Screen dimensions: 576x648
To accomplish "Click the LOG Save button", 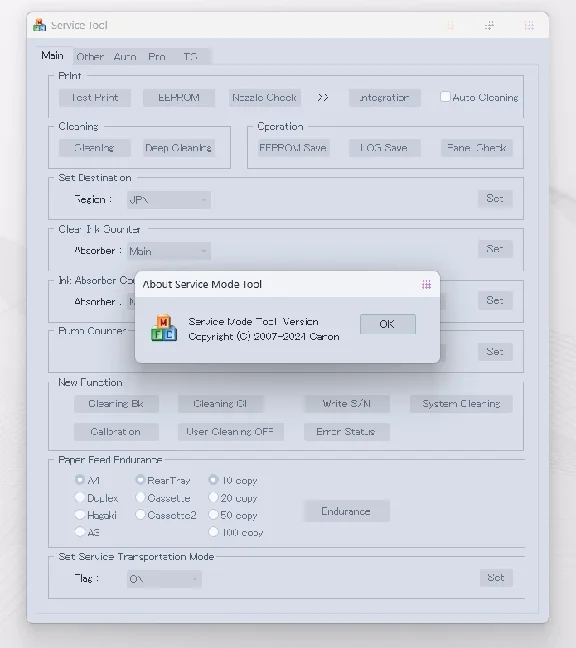I will [384, 148].
